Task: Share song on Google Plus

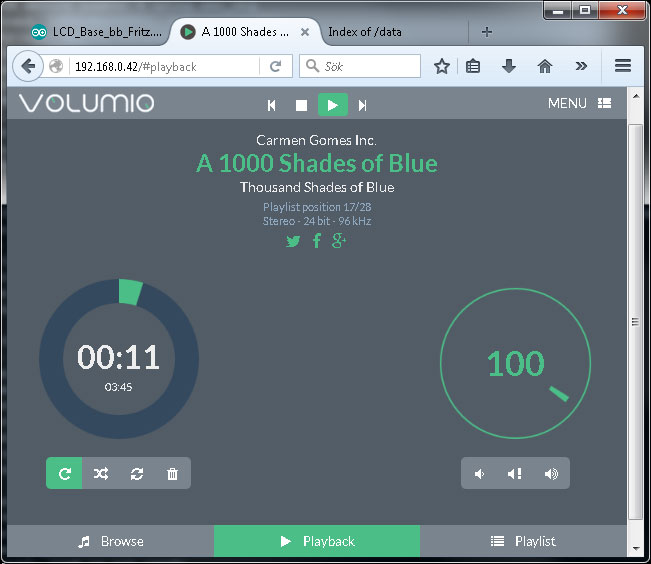Action: click(x=339, y=240)
